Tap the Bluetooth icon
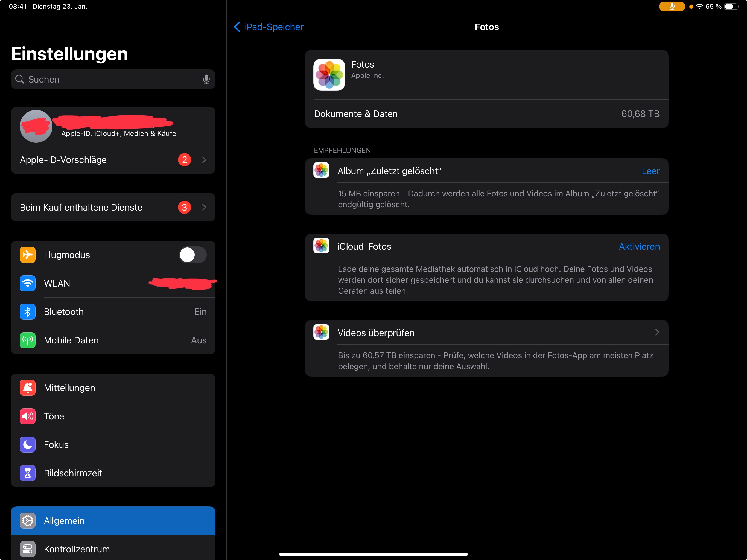 point(27,312)
